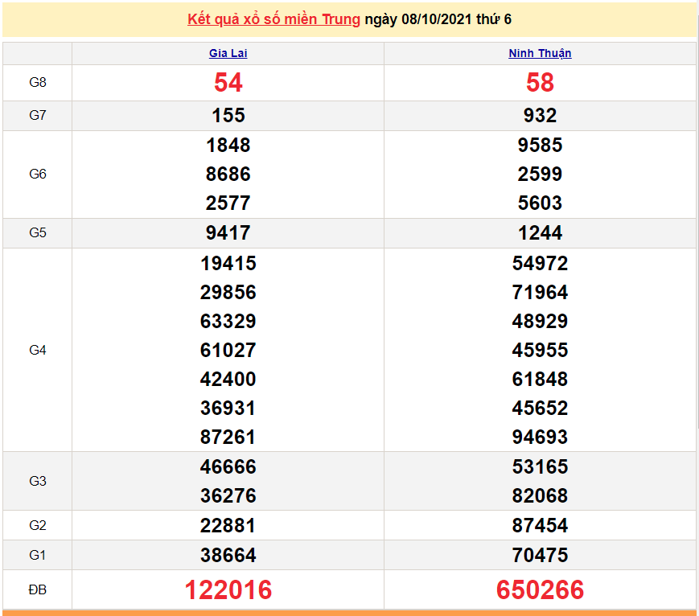699x616 pixels.
Task: Select Gia Lai special prize 122016
Action: pyautogui.click(x=228, y=590)
